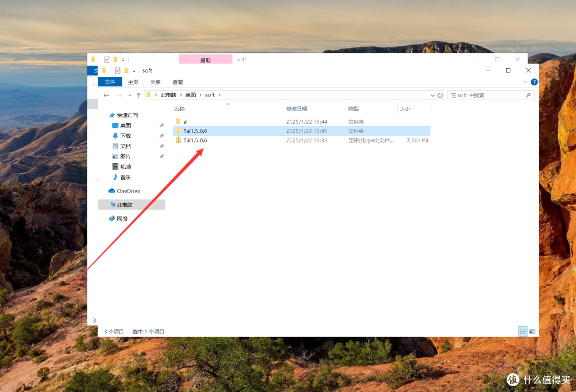This screenshot has width=576, height=392.
Task: Click the search magnifier icon
Action: [x=528, y=95]
